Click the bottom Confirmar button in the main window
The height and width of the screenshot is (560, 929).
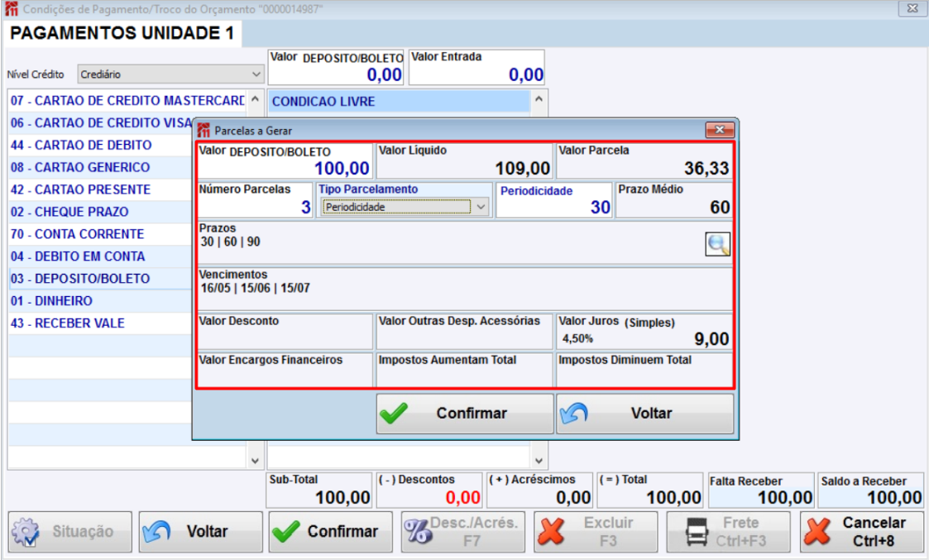pos(331,532)
